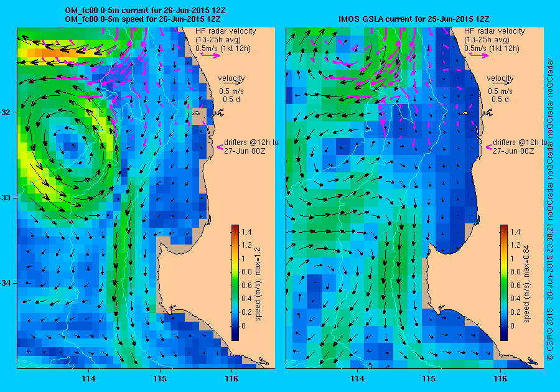The width and height of the screenshot is (560, 392).
Task: Click the magenta HF radar arrow in right legend
Action: tap(479, 55)
